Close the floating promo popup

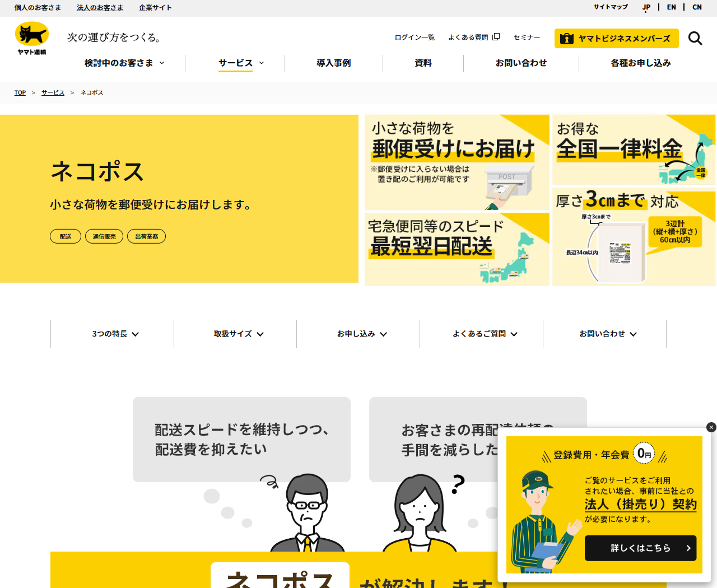coord(711,427)
